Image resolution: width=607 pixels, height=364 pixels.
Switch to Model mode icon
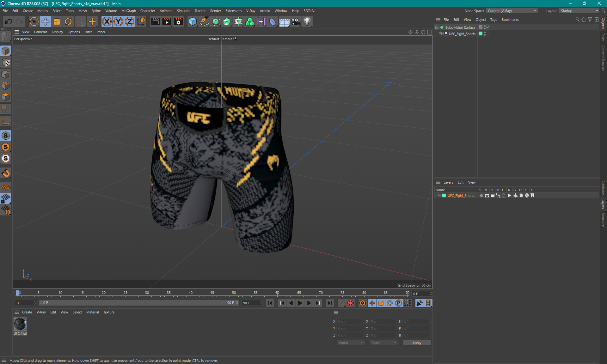click(x=6, y=51)
